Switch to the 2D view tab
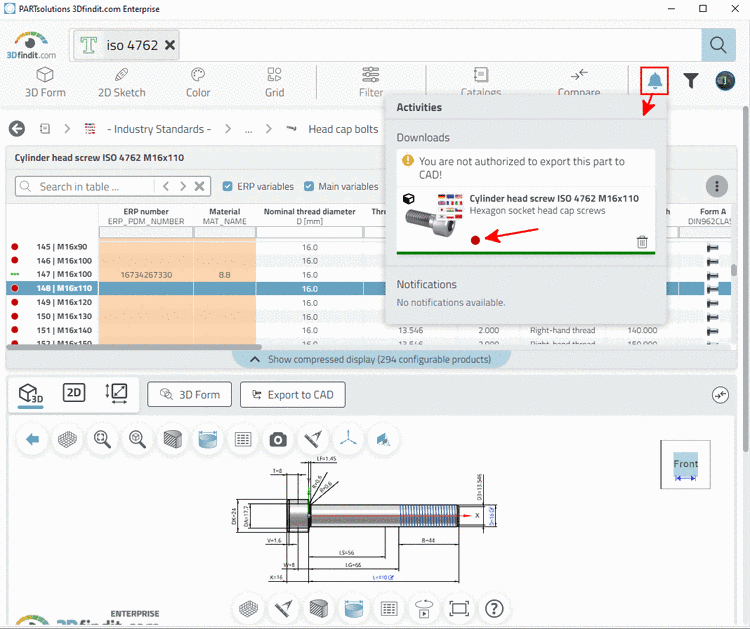The height and width of the screenshot is (629, 750). (74, 393)
